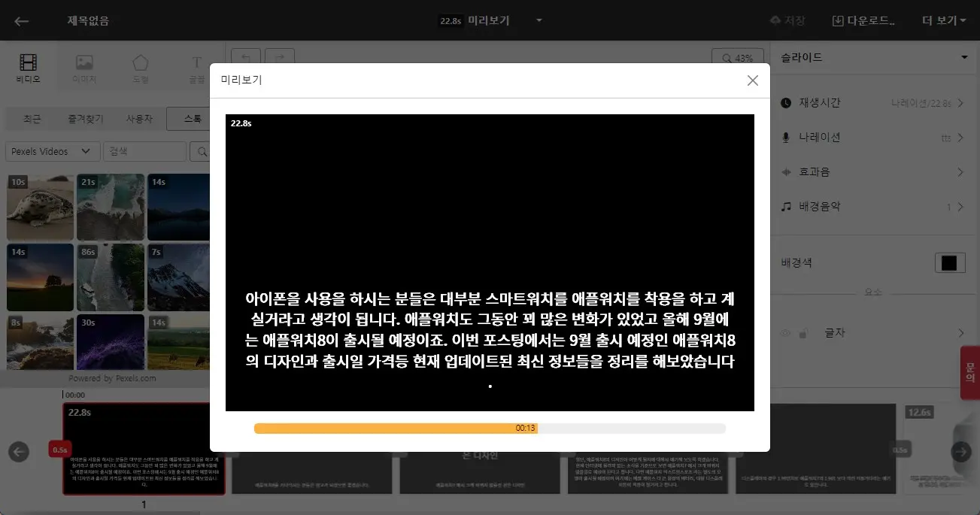Click the preview playback progress bar
This screenshot has width=980, height=515.
pyautogui.click(x=490, y=429)
